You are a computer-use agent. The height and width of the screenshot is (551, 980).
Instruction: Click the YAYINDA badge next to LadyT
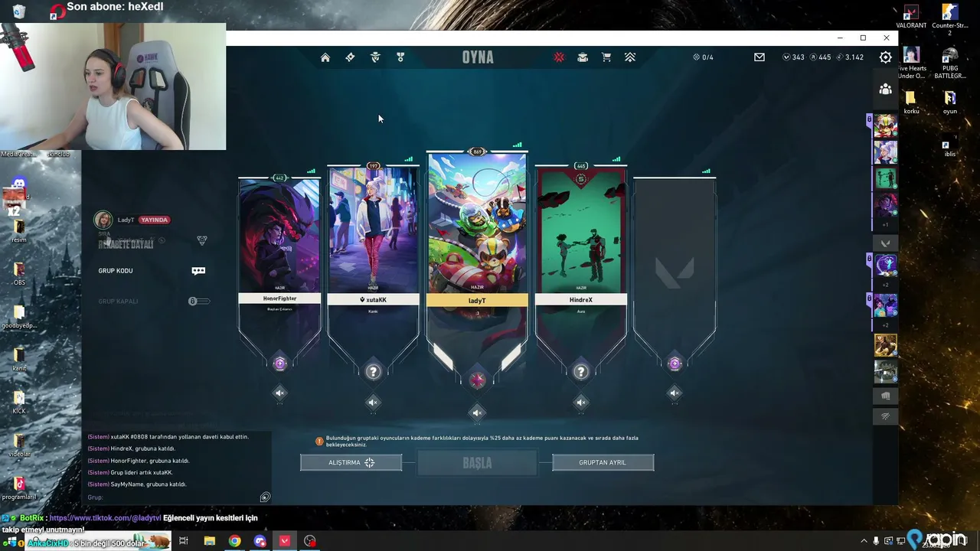click(x=154, y=220)
